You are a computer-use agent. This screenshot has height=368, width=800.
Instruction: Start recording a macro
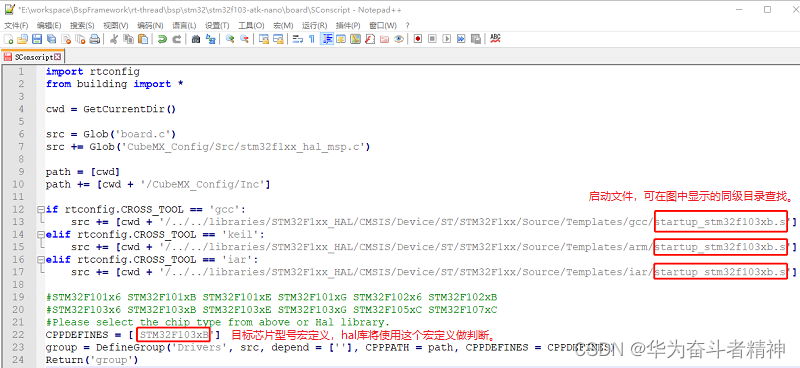pos(418,39)
